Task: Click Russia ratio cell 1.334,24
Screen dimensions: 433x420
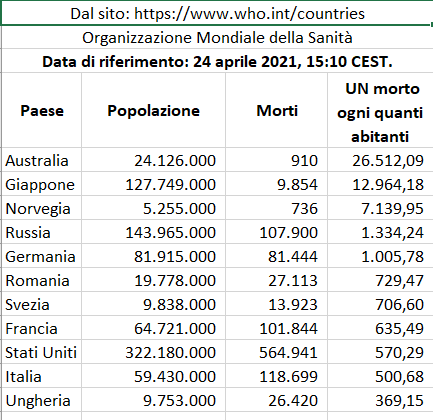Action: [380, 232]
